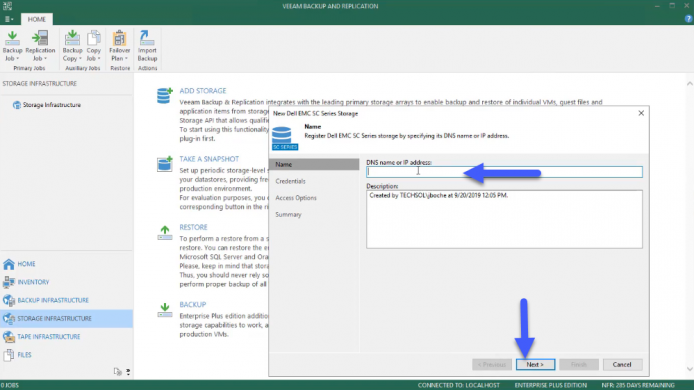Screen dimensions: 694x390
Task: Click the Previous button in wizard
Action: [x=492, y=364]
